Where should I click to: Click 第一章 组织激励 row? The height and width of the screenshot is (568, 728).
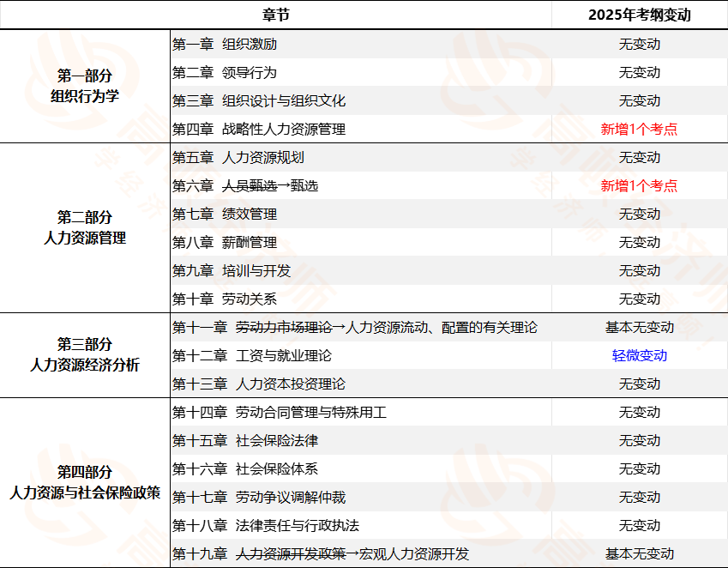point(449,44)
